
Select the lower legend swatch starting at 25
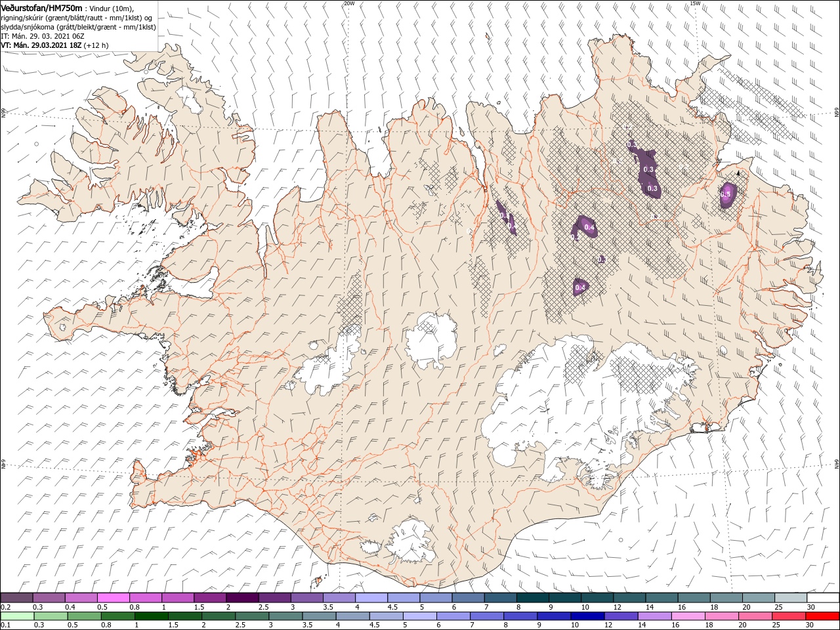point(789,616)
